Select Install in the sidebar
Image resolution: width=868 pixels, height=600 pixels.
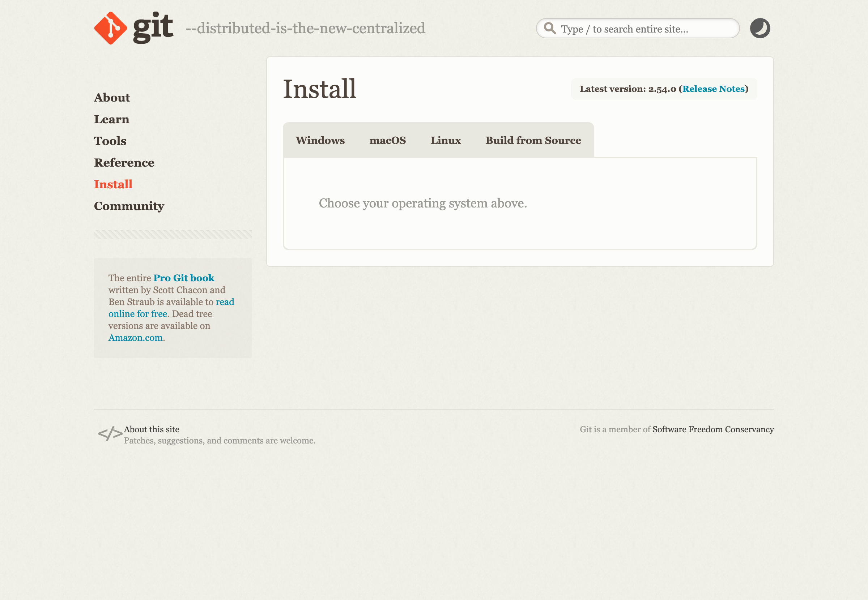pyautogui.click(x=113, y=185)
